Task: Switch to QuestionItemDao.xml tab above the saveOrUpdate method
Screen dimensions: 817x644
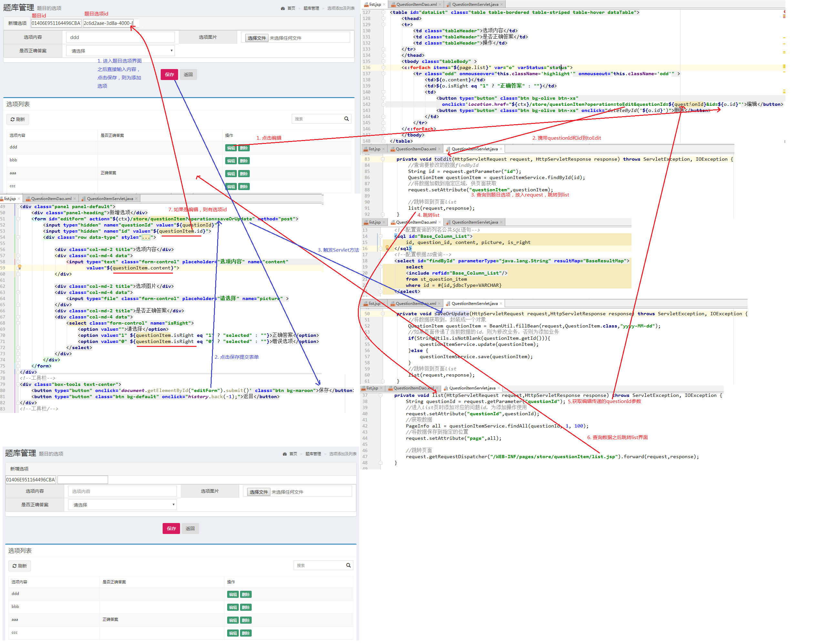Action: (416, 304)
